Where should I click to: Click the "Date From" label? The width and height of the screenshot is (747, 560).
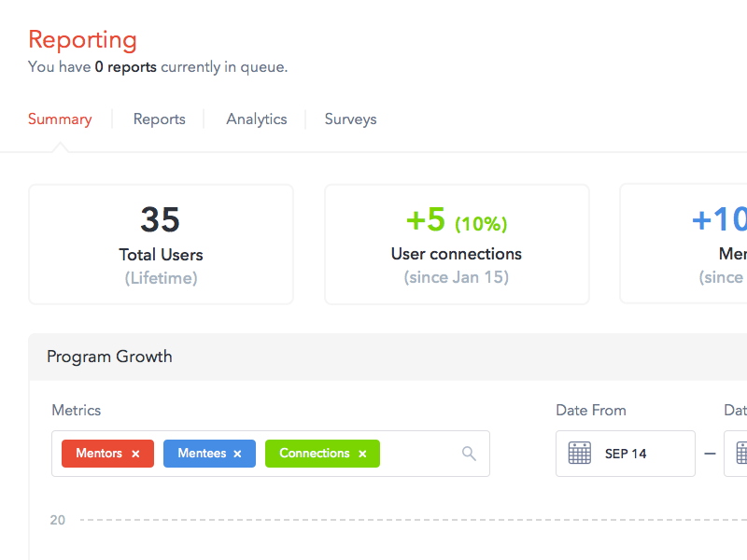click(591, 411)
